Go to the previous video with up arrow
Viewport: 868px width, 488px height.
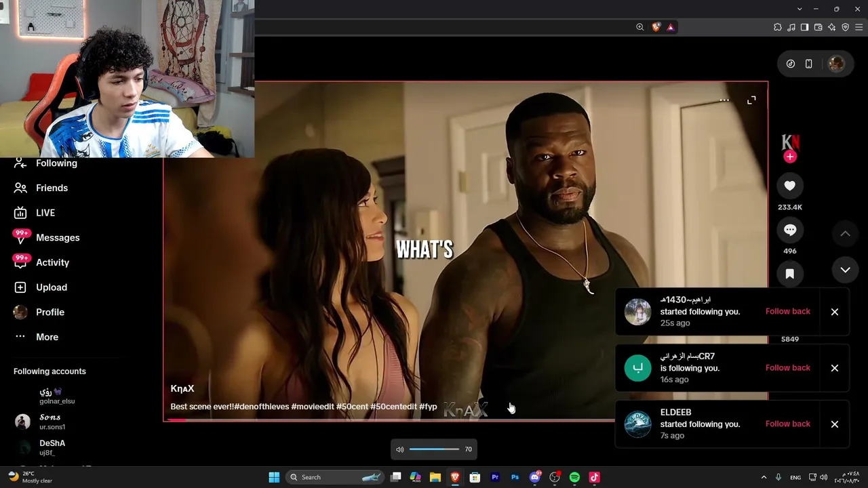click(845, 234)
